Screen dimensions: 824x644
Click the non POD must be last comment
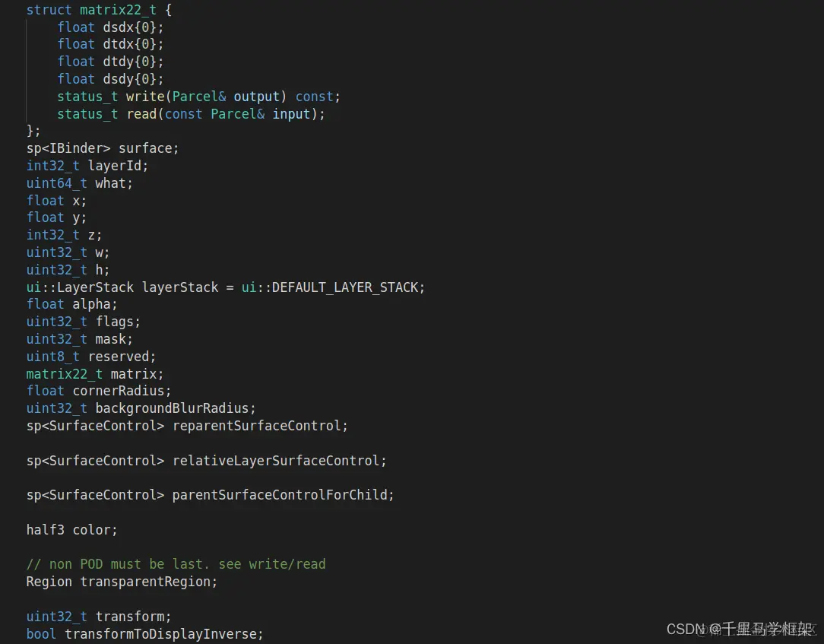(176, 564)
